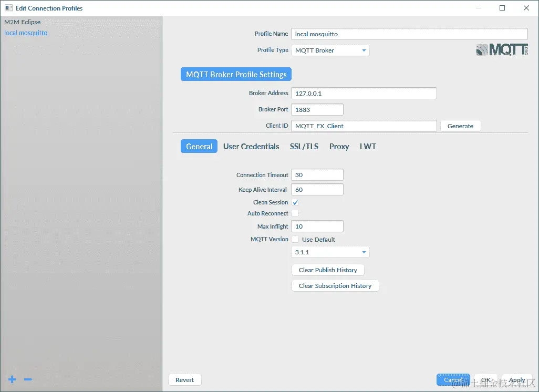Switch to the General tab
Image resolution: width=539 pixels, height=392 pixels.
(199, 146)
